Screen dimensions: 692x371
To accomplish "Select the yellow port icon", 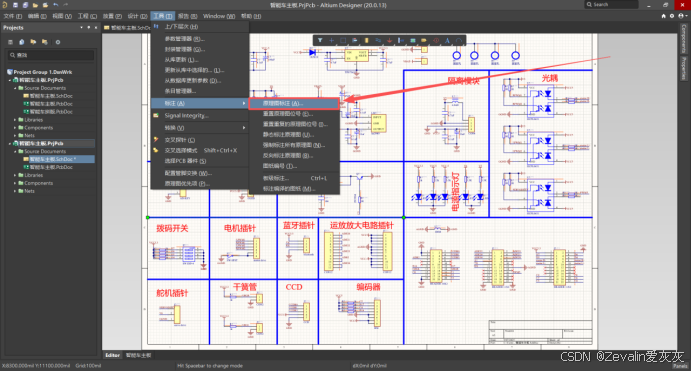I will (x=424, y=40).
